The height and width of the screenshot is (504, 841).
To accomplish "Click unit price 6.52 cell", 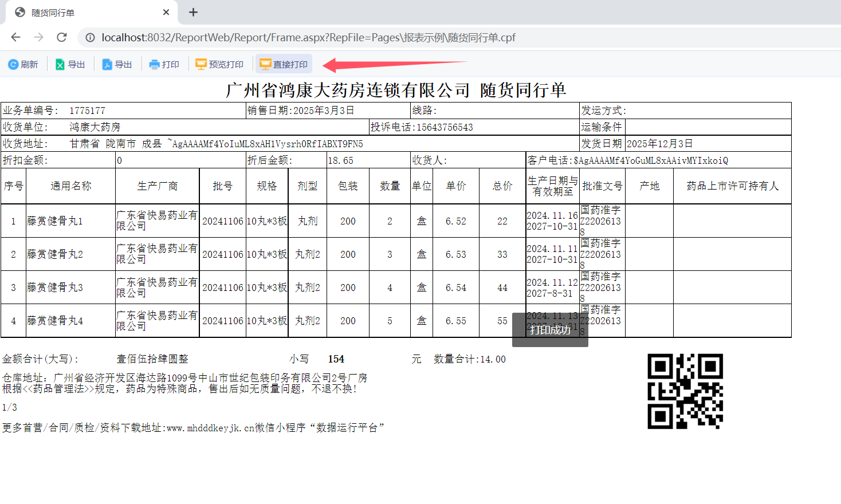I will tap(456, 221).
